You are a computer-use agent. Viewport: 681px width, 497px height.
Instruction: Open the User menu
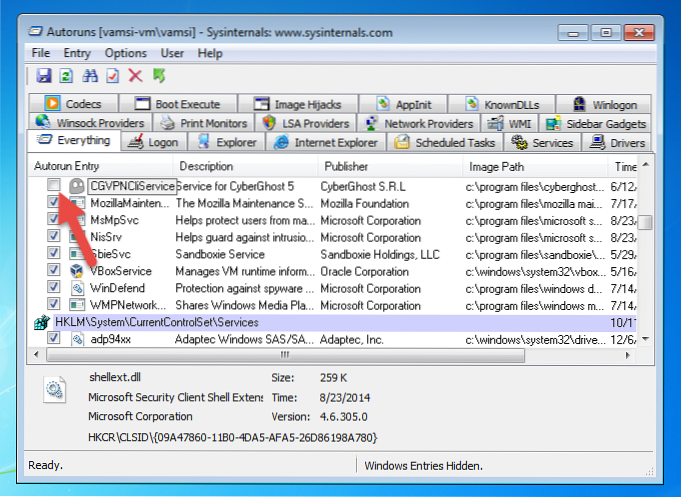(x=172, y=52)
